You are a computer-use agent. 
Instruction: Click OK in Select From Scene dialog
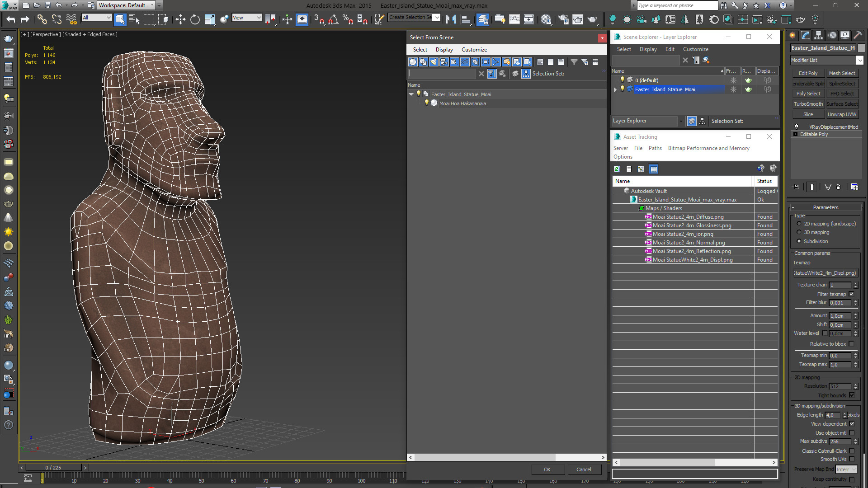click(x=547, y=469)
